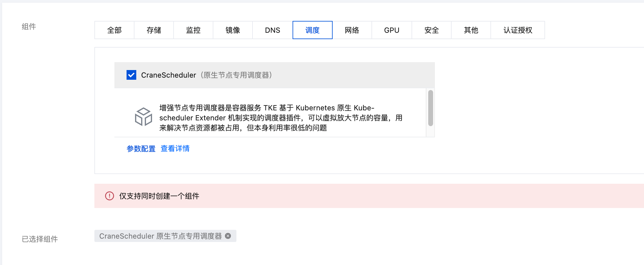Screen dimensions: 644x265
Task: Open the DNS component tab
Action: [x=273, y=30]
